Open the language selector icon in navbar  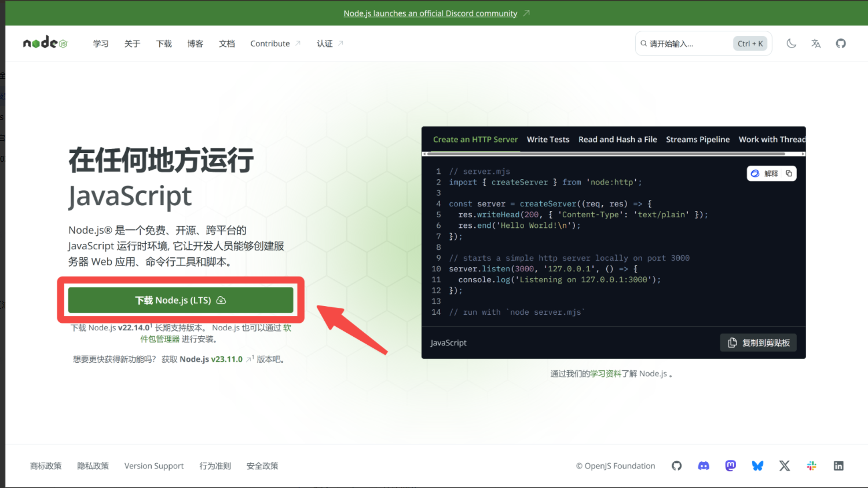pyautogui.click(x=816, y=43)
